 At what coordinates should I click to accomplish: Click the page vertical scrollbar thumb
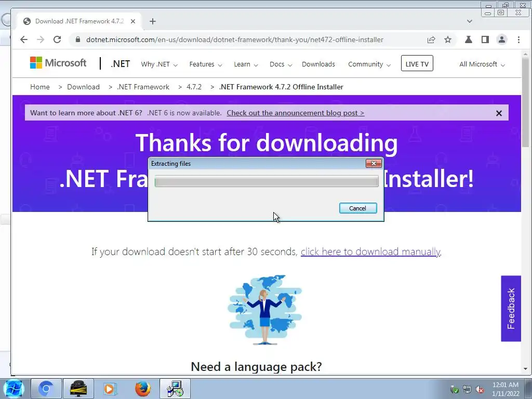[x=526, y=103]
